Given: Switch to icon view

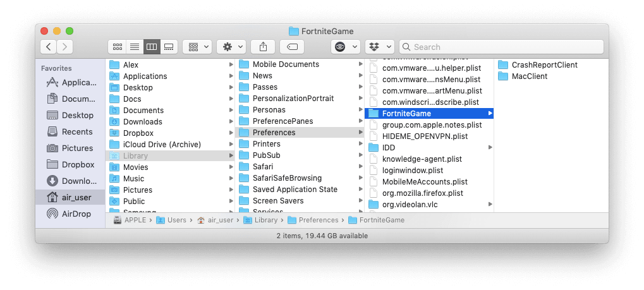Looking at the screenshot, I should [117, 47].
